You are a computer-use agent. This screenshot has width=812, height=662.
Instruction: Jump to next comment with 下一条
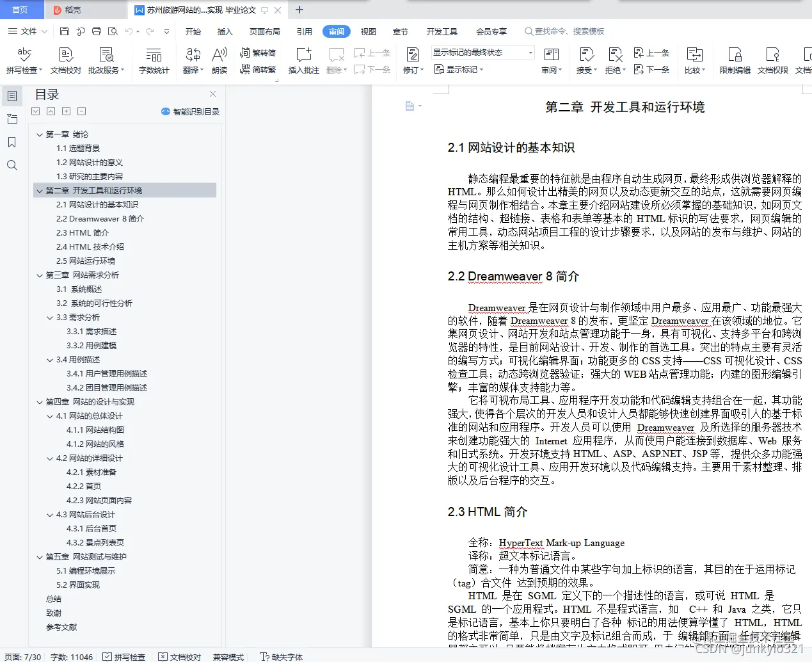click(652, 70)
